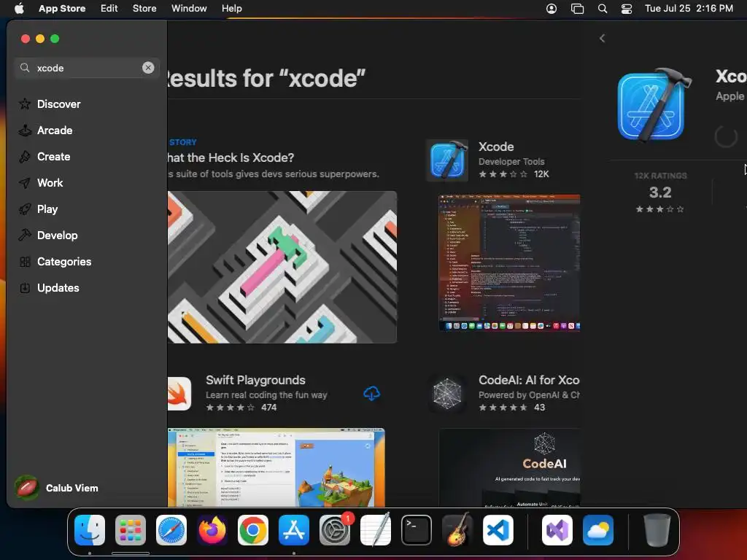Open the Window menu

point(189,9)
